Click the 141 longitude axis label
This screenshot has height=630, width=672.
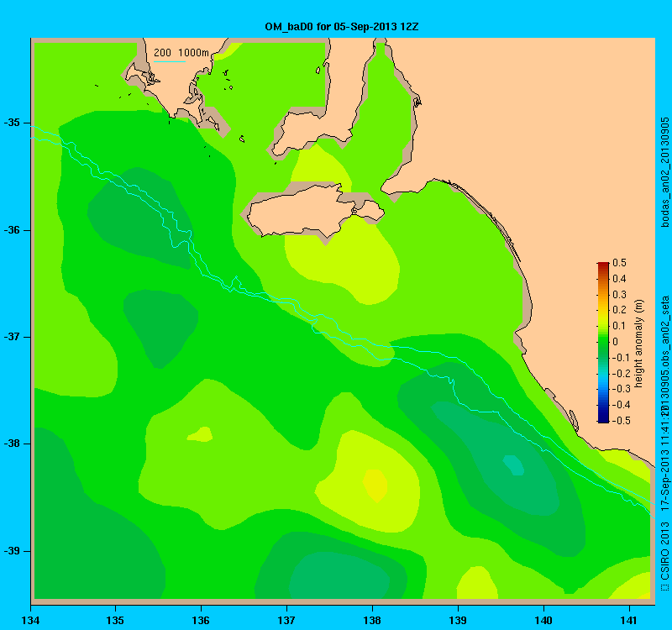[x=629, y=621]
